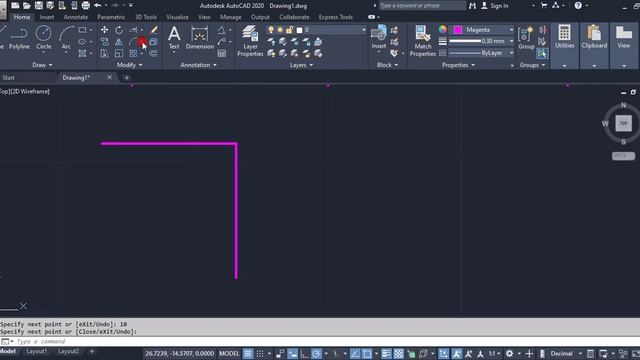
Task: Toggle ortho mode in the status bar
Action: (x=304, y=353)
